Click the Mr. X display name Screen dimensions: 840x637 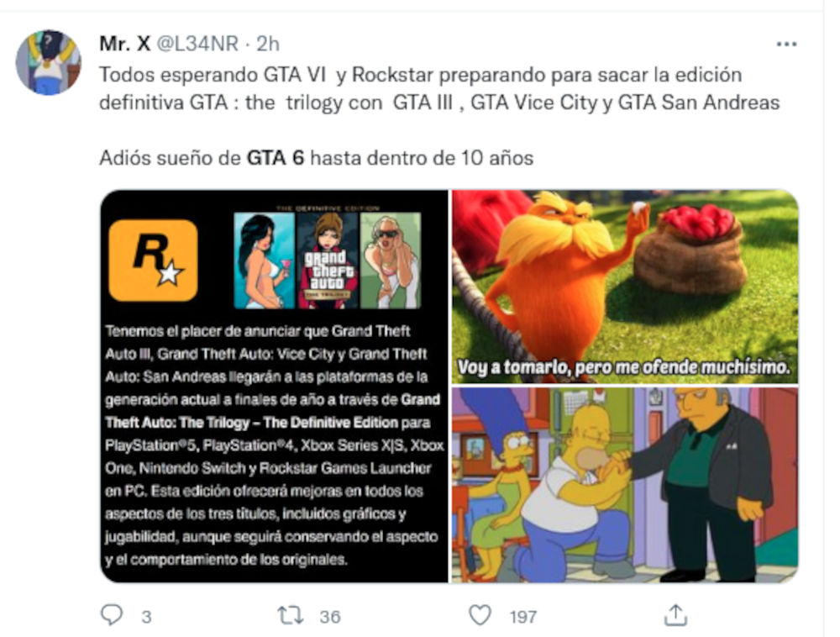(125, 44)
